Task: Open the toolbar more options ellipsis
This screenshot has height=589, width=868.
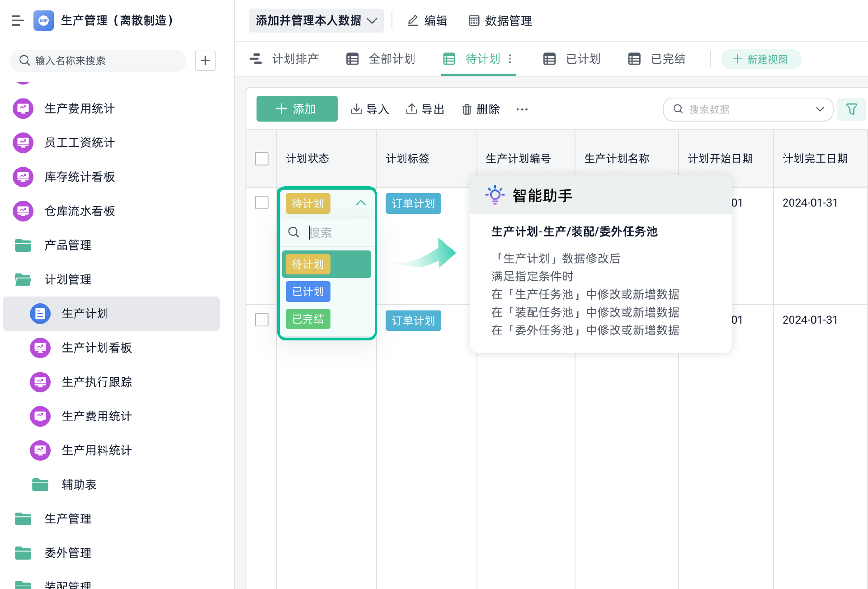Action: [x=522, y=109]
